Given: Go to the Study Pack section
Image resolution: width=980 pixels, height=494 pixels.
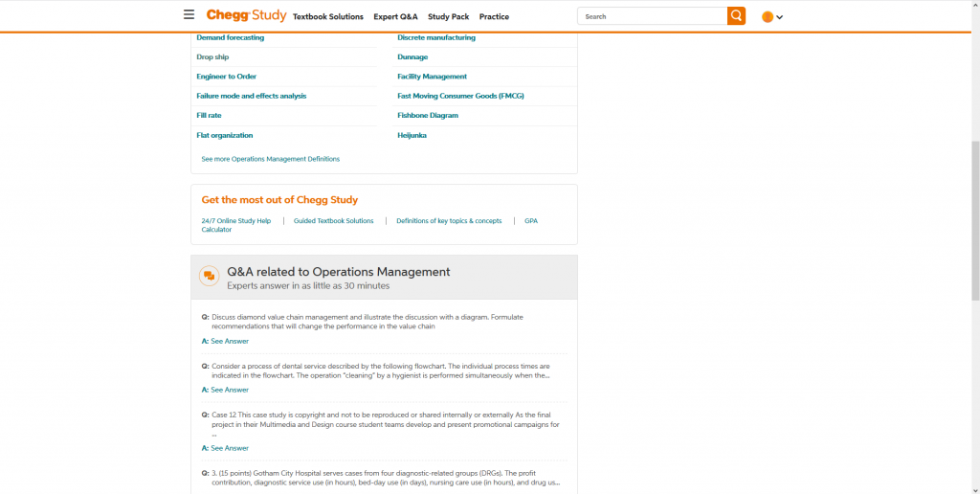Looking at the screenshot, I should [x=448, y=16].
